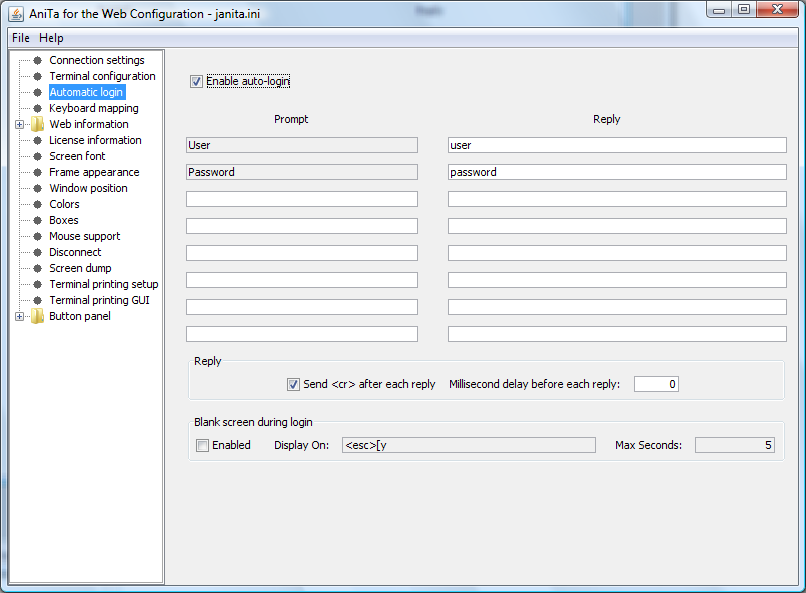Viewport: 806px width, 593px height.
Task: Close the AniTa configuration window
Action: pos(777,10)
